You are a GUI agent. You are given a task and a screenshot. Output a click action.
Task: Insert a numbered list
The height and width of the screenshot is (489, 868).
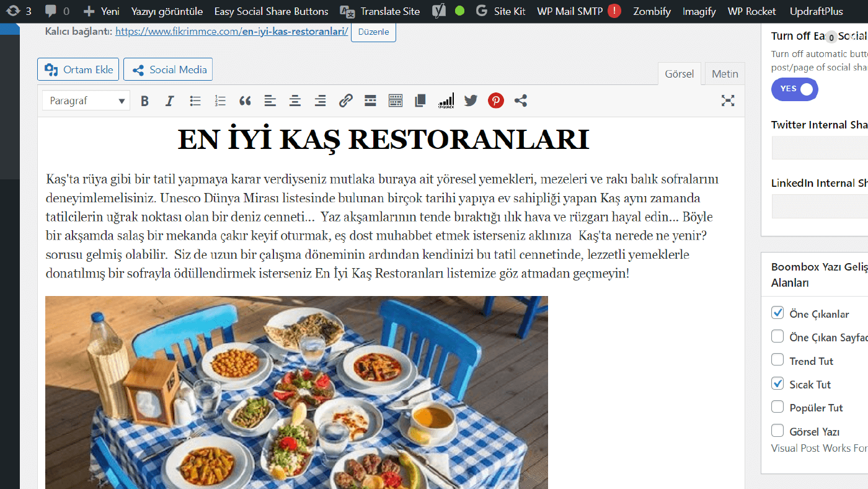tap(220, 101)
